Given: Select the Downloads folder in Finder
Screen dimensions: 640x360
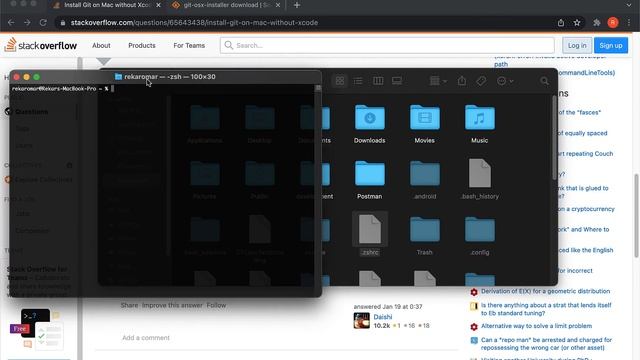Looking at the screenshot, I should (x=369, y=124).
